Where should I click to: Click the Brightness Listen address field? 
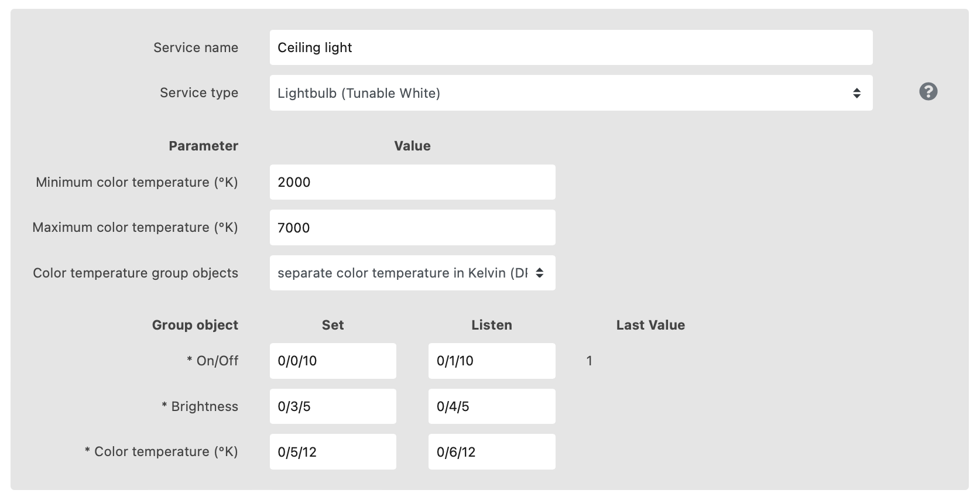coord(491,406)
